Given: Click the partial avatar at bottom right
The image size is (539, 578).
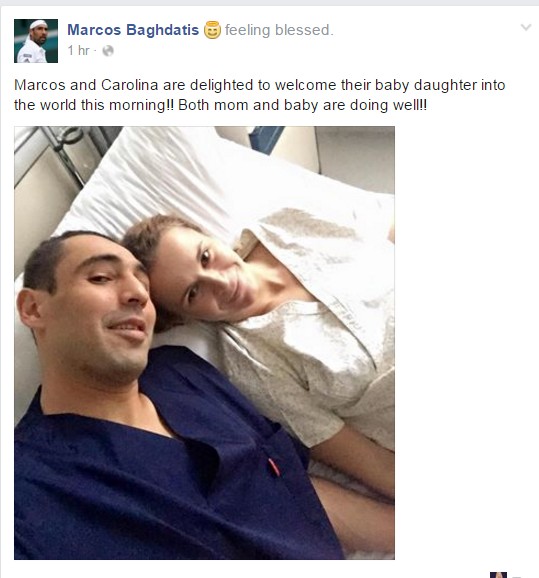Looking at the screenshot, I should coord(498,575).
